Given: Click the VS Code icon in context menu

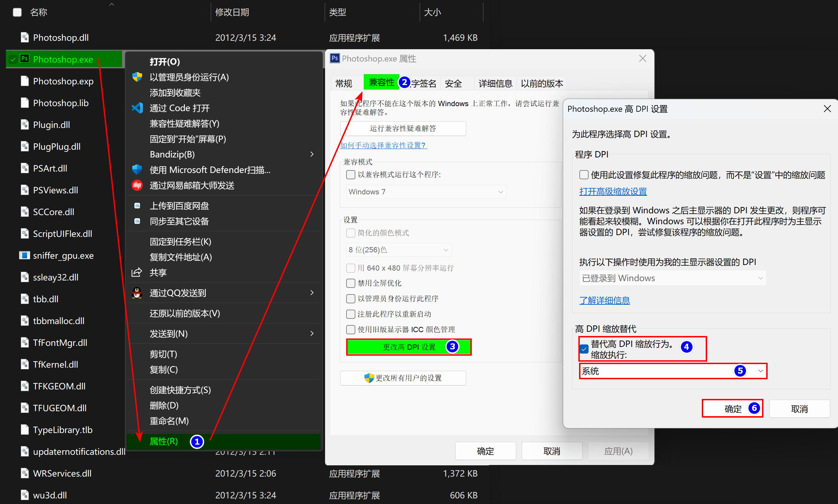Looking at the screenshot, I should tap(137, 108).
